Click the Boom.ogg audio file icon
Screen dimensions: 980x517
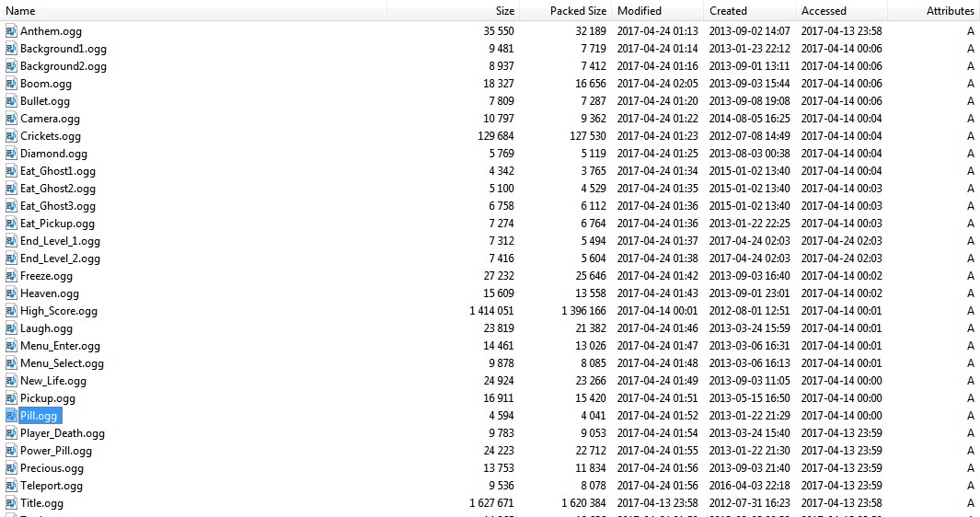tap(11, 84)
